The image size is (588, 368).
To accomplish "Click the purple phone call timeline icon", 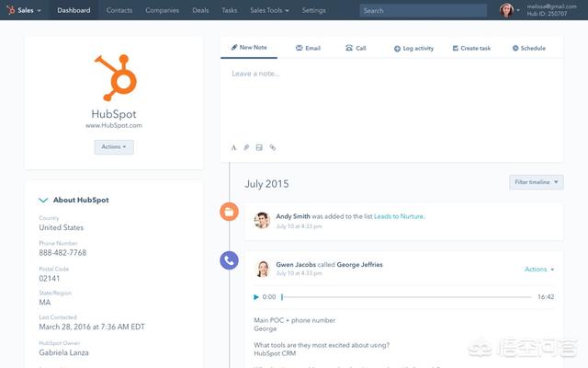I will click(x=229, y=260).
